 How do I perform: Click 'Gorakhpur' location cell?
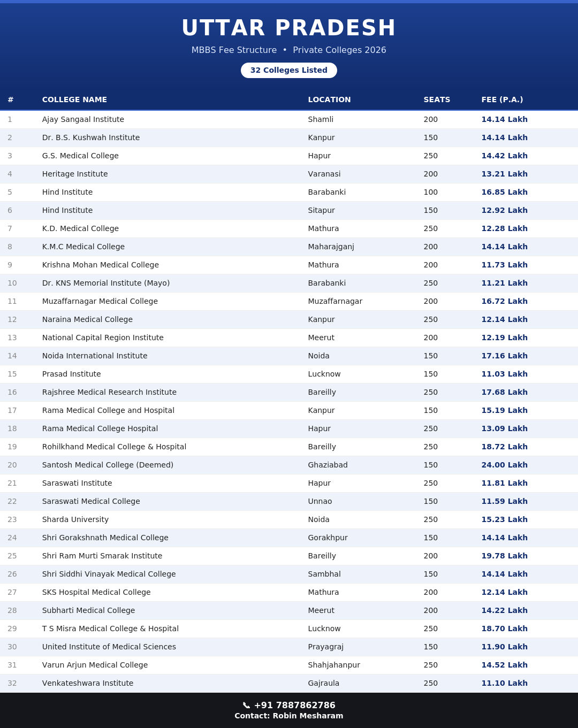(328, 538)
